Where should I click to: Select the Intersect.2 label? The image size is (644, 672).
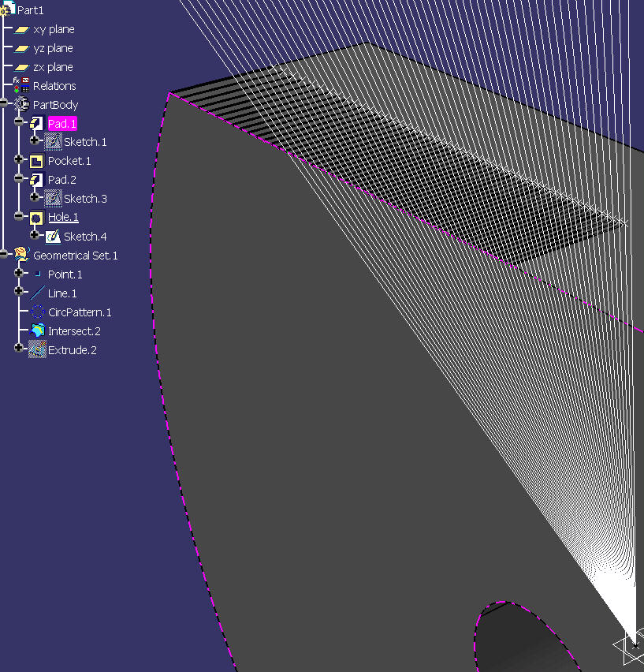pos(74,331)
